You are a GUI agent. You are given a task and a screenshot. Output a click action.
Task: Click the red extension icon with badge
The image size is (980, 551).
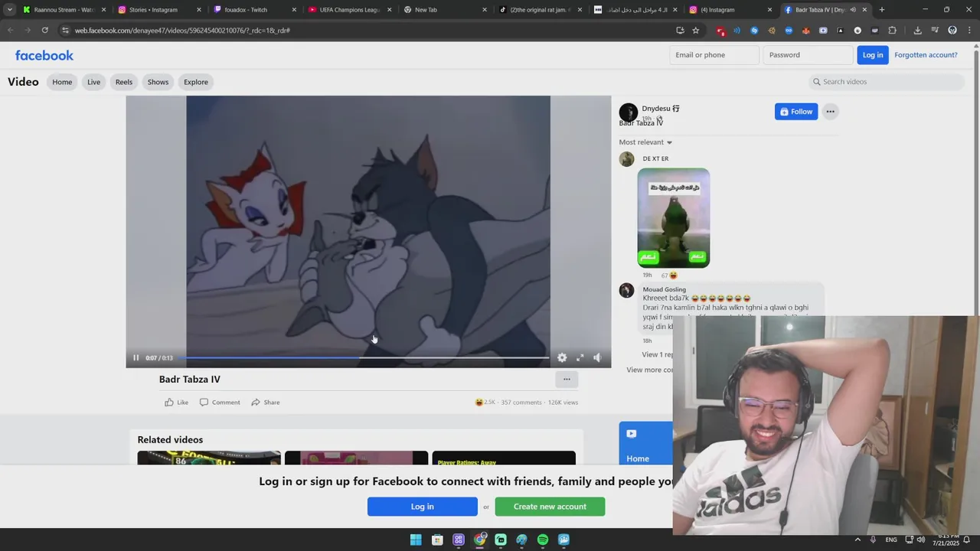[x=720, y=31]
